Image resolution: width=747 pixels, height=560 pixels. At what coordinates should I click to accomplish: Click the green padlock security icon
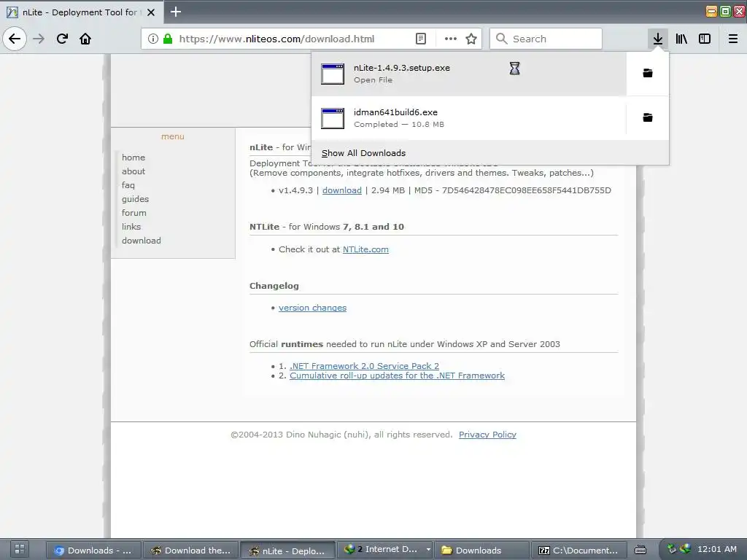coord(168,39)
